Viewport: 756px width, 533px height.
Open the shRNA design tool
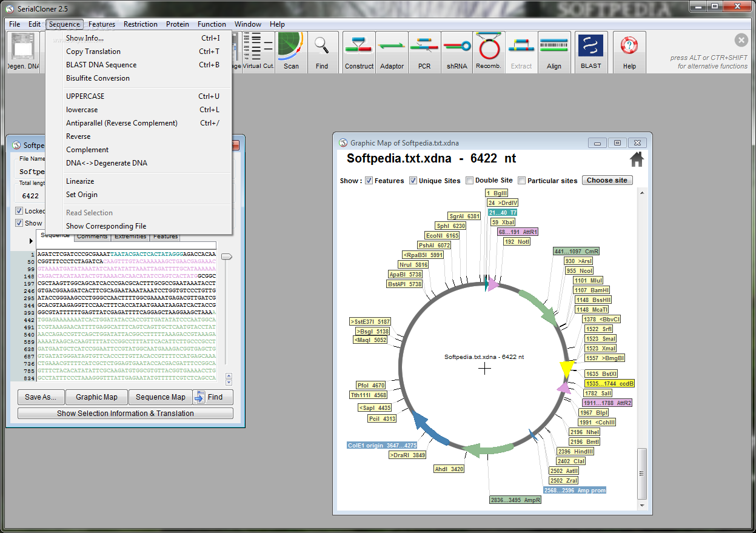pos(457,52)
